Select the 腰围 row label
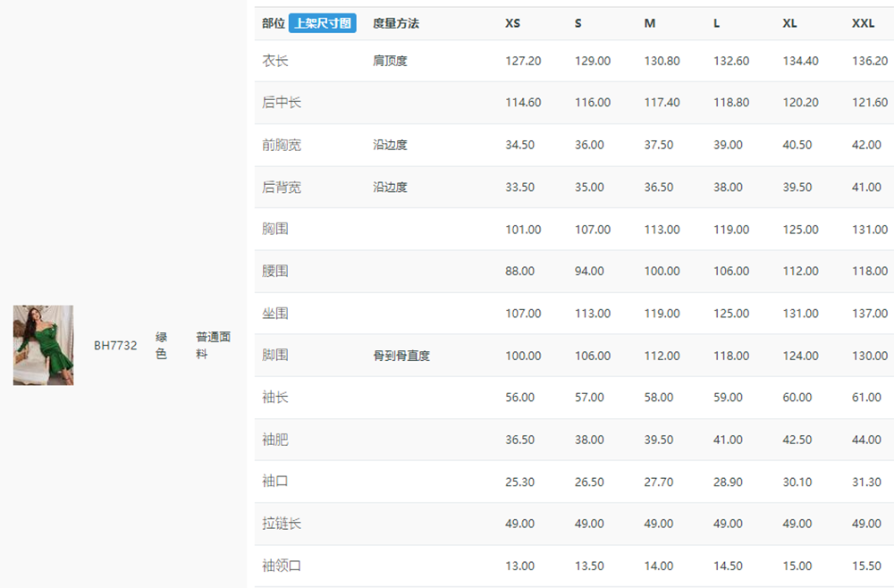Image resolution: width=894 pixels, height=588 pixels. (x=274, y=271)
